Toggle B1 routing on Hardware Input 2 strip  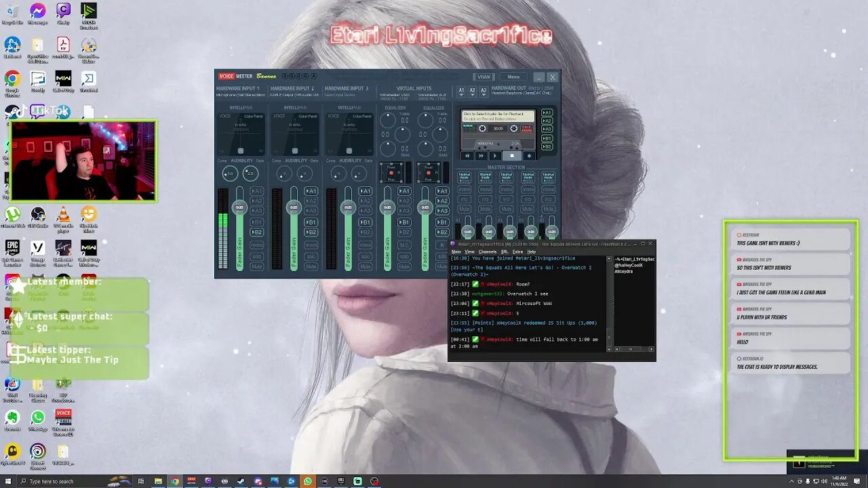point(311,222)
